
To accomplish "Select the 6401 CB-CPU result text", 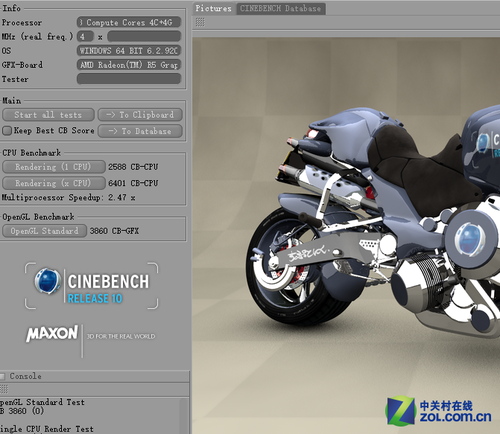I will [133, 183].
